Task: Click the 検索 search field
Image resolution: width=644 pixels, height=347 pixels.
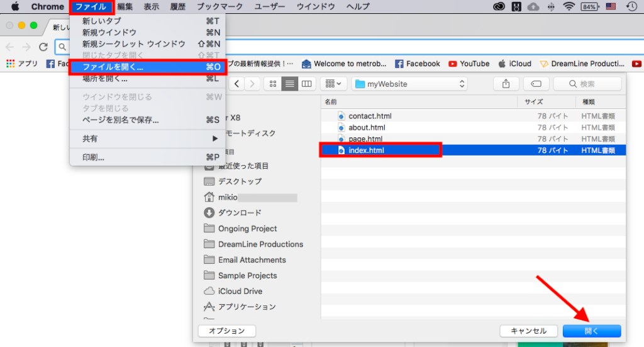Action: point(587,84)
